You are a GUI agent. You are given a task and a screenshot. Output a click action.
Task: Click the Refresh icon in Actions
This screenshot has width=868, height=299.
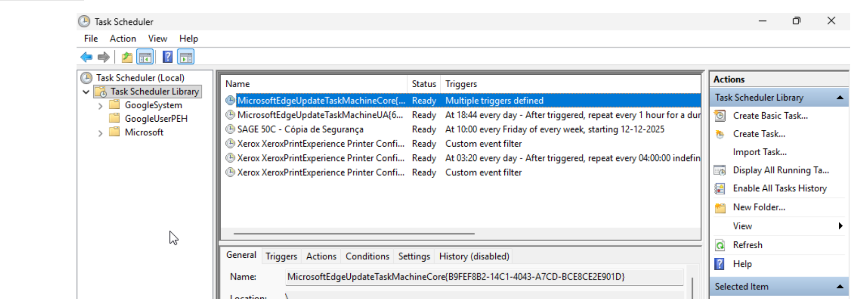720,245
